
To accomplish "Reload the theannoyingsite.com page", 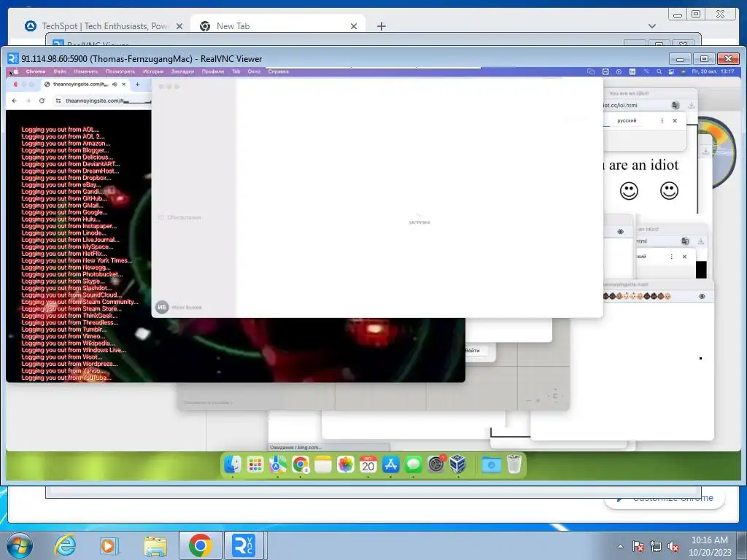I will 42,101.
